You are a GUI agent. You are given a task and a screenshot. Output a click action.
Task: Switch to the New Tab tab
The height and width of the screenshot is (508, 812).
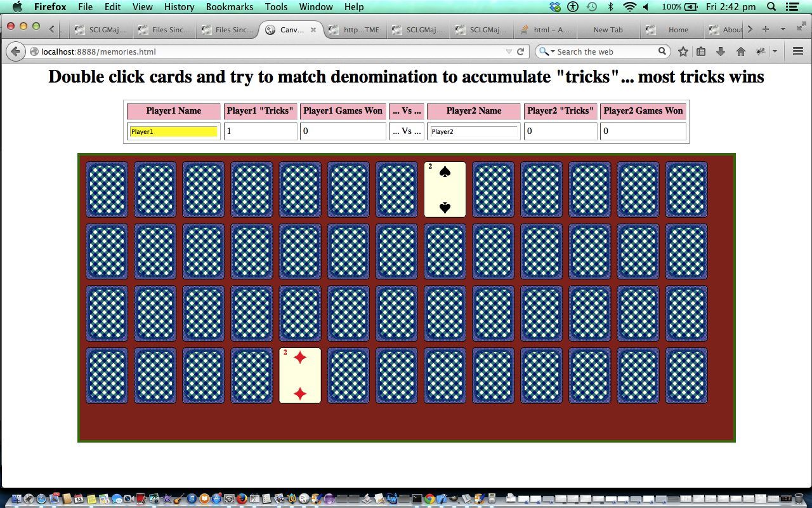point(608,30)
